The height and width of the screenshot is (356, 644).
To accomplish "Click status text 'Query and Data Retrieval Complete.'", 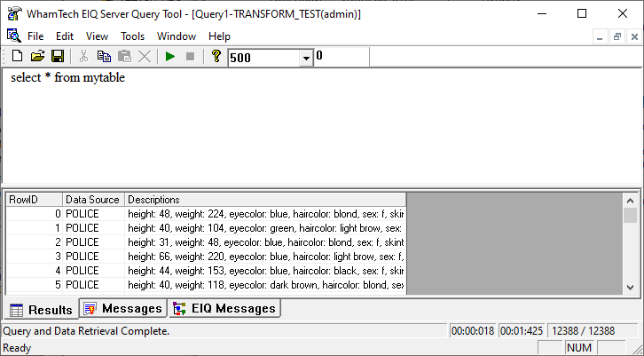I will [x=86, y=331].
